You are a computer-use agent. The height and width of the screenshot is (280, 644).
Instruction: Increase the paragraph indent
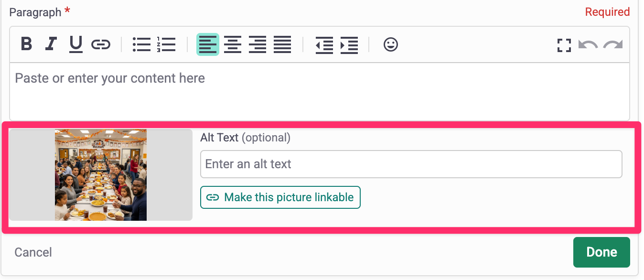(x=349, y=44)
